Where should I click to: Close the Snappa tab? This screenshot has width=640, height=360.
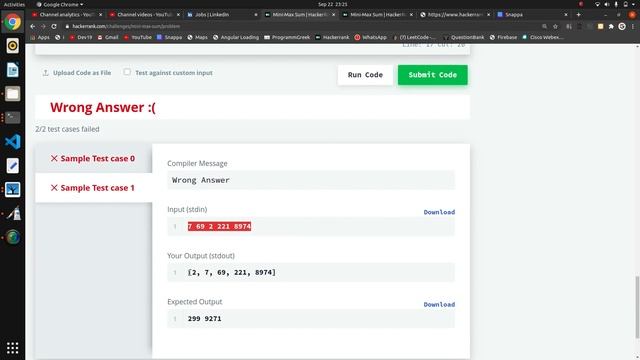tap(566, 14)
